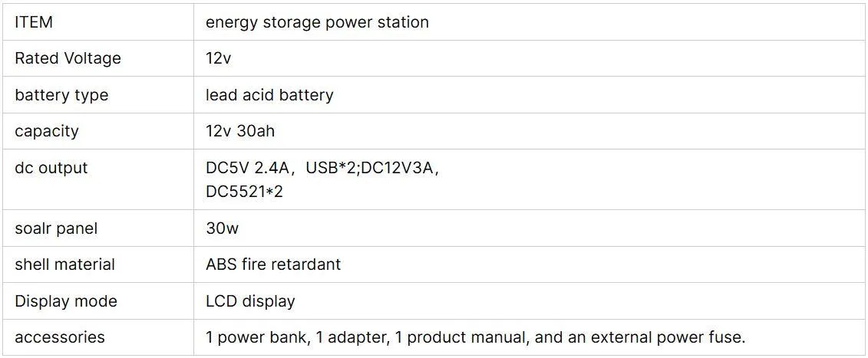Click the accessories row label
Image resolution: width=868 pixels, height=358 pixels.
(60, 337)
